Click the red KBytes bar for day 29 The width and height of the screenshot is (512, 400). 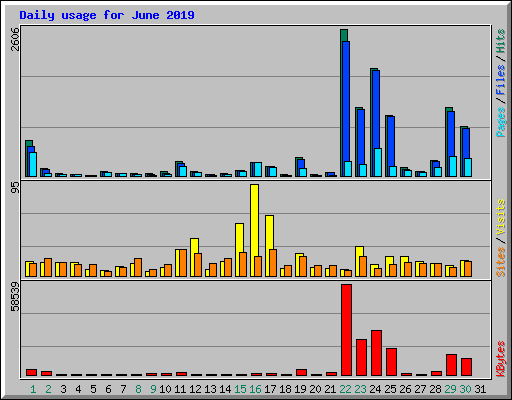tap(451, 365)
